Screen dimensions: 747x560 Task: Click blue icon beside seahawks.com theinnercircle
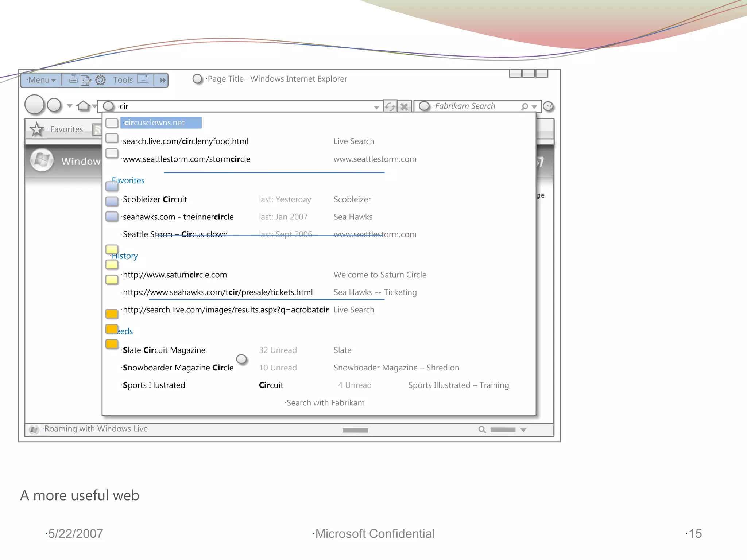[112, 217]
